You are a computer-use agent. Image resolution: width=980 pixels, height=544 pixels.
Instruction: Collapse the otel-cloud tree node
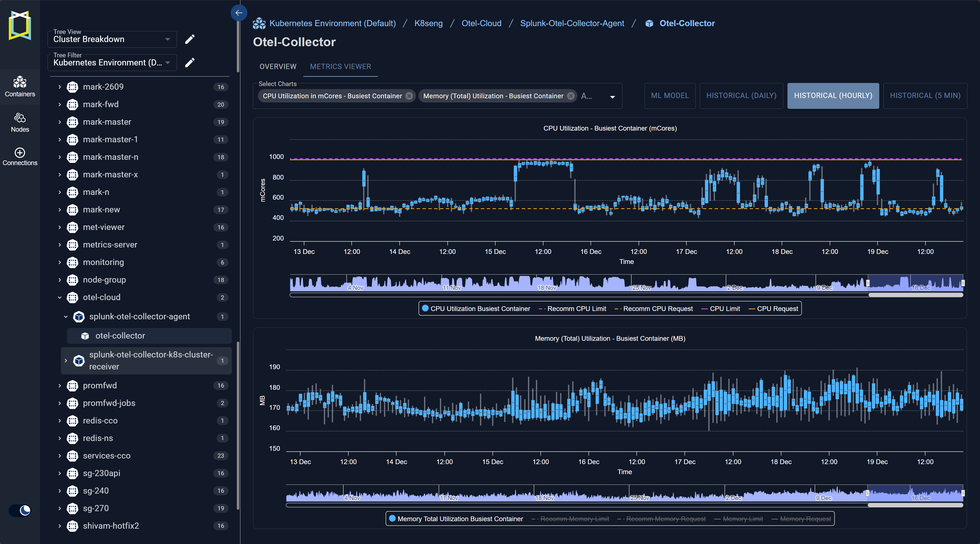click(x=60, y=297)
